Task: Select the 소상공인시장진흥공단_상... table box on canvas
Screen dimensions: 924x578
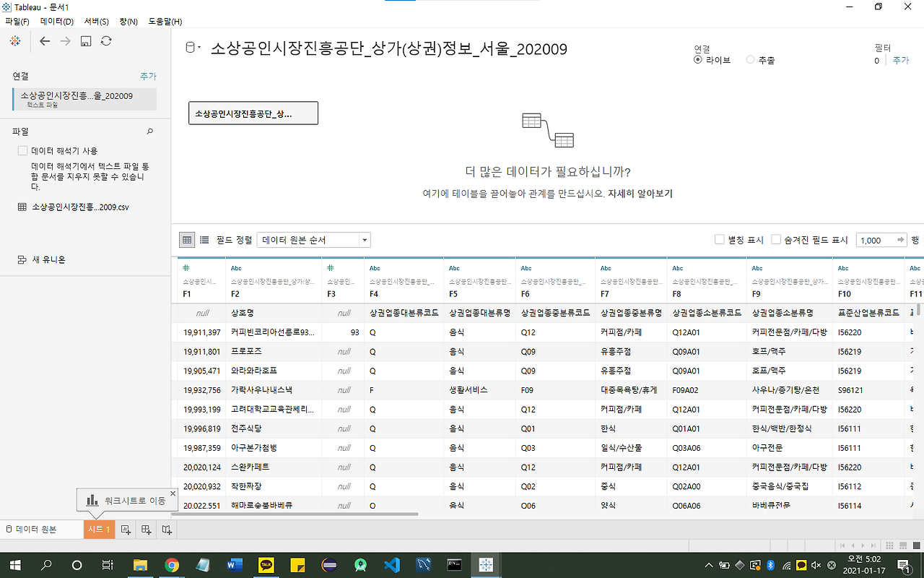Action: [253, 113]
